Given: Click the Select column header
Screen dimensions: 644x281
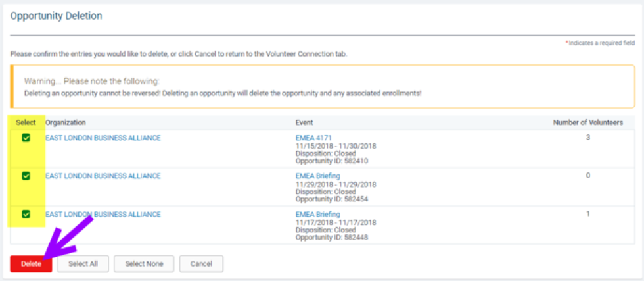Looking at the screenshot, I should tap(26, 122).
